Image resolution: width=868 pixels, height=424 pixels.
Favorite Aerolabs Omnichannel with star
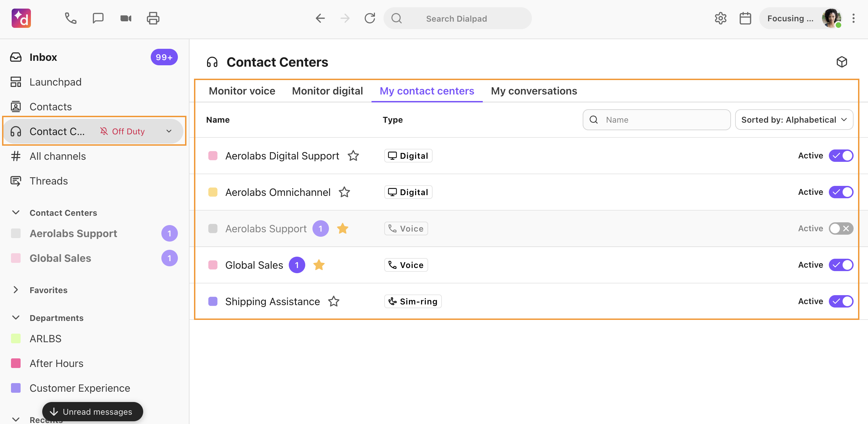pyautogui.click(x=344, y=192)
